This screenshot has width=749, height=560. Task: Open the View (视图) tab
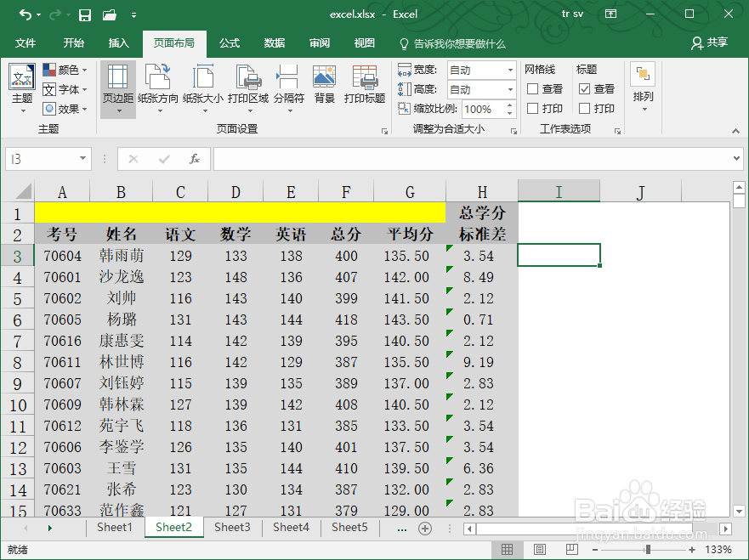click(364, 43)
